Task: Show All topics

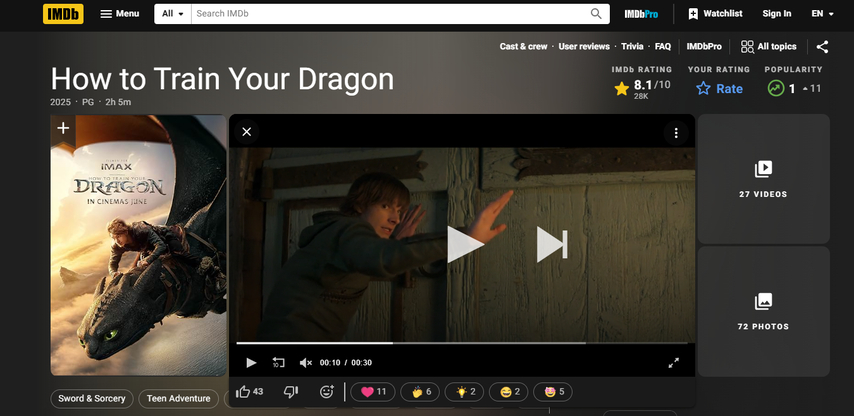Action: (x=768, y=46)
